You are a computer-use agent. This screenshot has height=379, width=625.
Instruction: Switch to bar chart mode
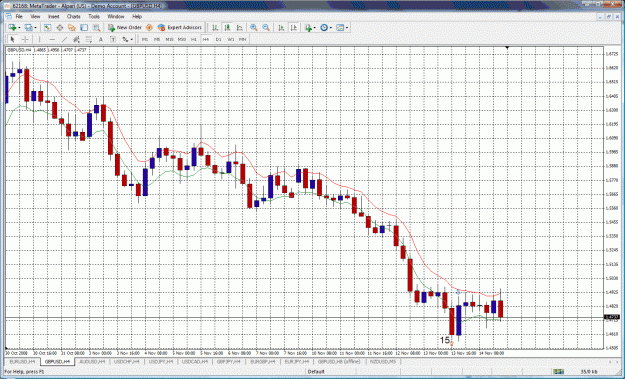(215, 27)
